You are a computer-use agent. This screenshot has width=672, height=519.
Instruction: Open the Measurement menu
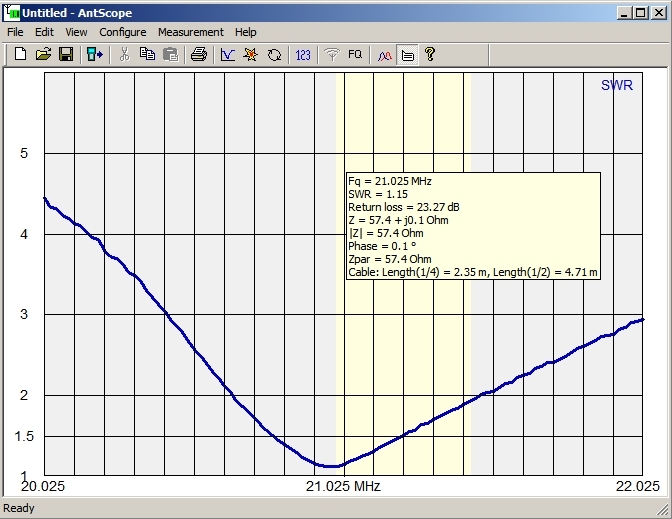(191, 32)
